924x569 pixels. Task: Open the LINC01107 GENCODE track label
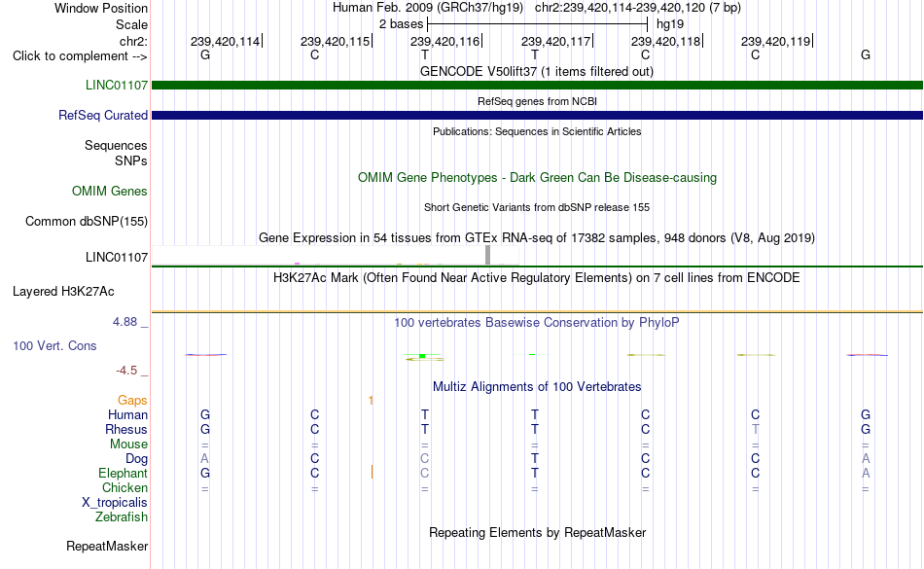pos(116,86)
